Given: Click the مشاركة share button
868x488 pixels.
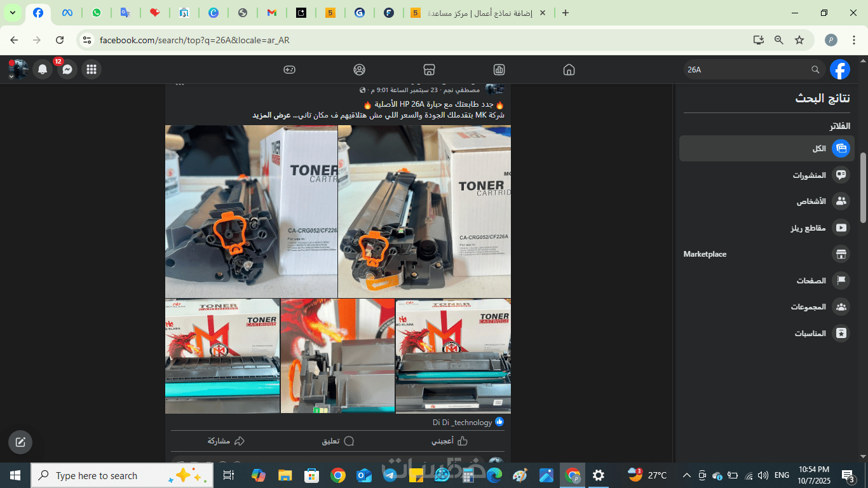Looking at the screenshot, I should coord(226,441).
